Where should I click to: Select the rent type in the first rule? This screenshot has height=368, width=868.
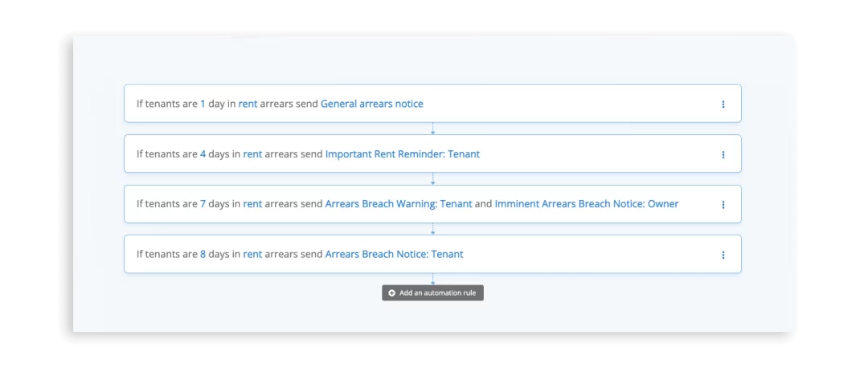point(248,104)
